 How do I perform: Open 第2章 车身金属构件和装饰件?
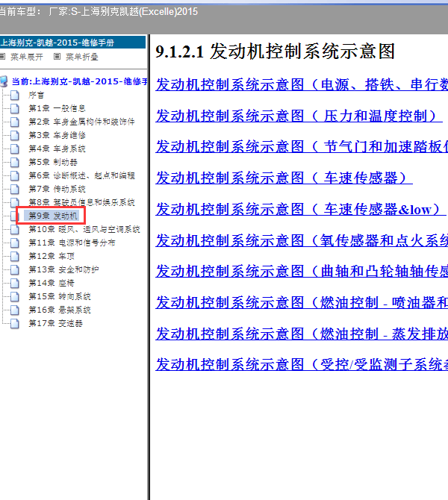(x=81, y=122)
